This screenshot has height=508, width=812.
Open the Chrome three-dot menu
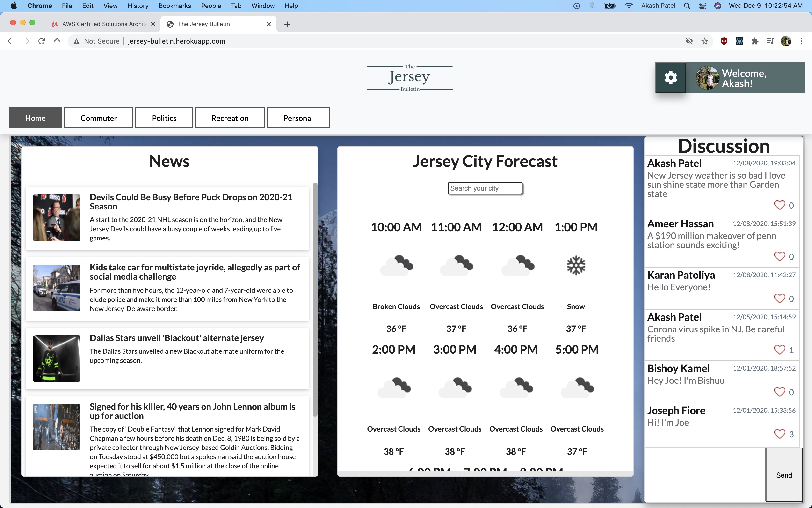pos(801,41)
